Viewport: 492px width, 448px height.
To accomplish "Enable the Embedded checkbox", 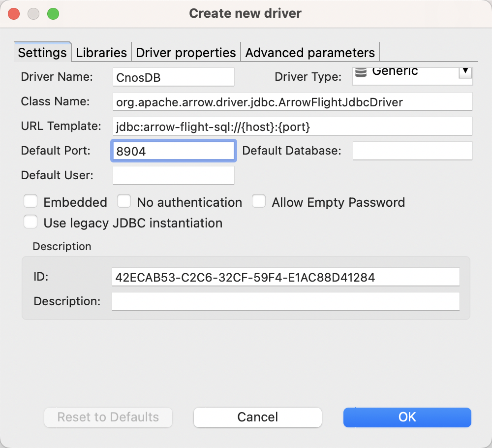I will [x=31, y=202].
